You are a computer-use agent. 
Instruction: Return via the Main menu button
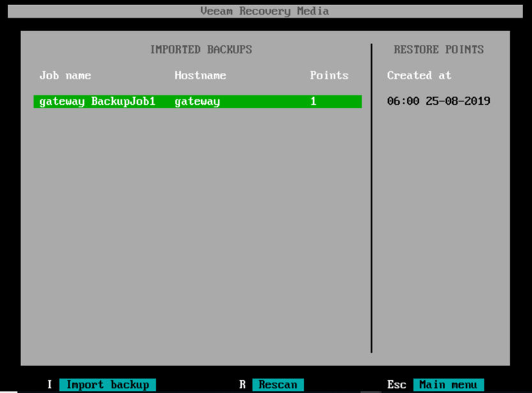[448, 385]
